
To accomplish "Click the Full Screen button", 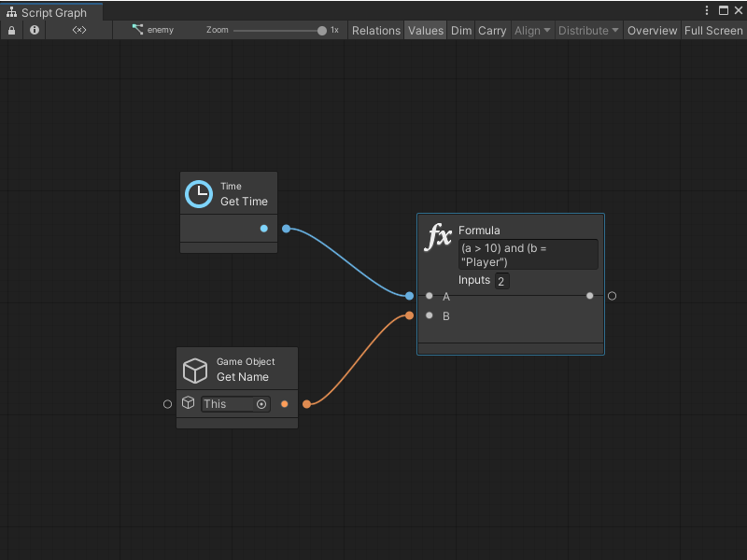I will click(x=713, y=30).
